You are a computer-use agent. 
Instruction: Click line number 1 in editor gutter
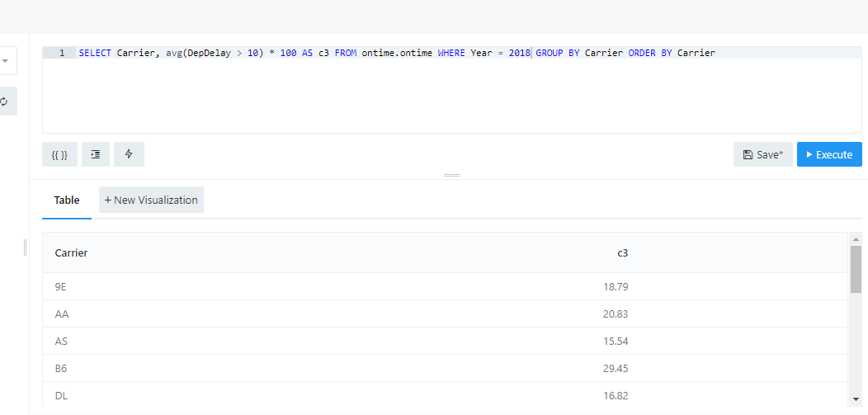62,53
